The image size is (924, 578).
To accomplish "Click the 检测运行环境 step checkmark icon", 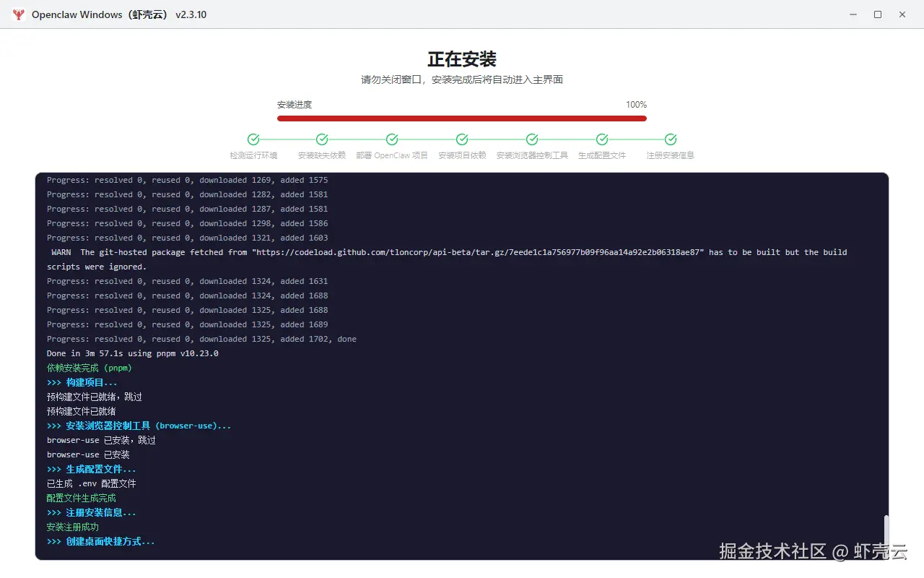I will pos(253,139).
